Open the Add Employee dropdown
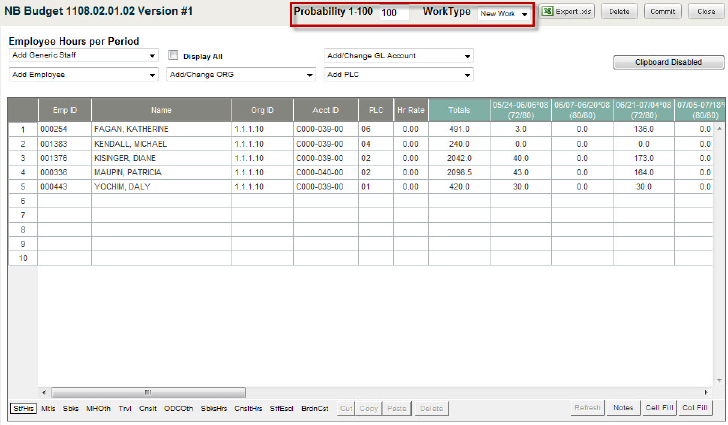This screenshot has height=425, width=728. [x=84, y=75]
